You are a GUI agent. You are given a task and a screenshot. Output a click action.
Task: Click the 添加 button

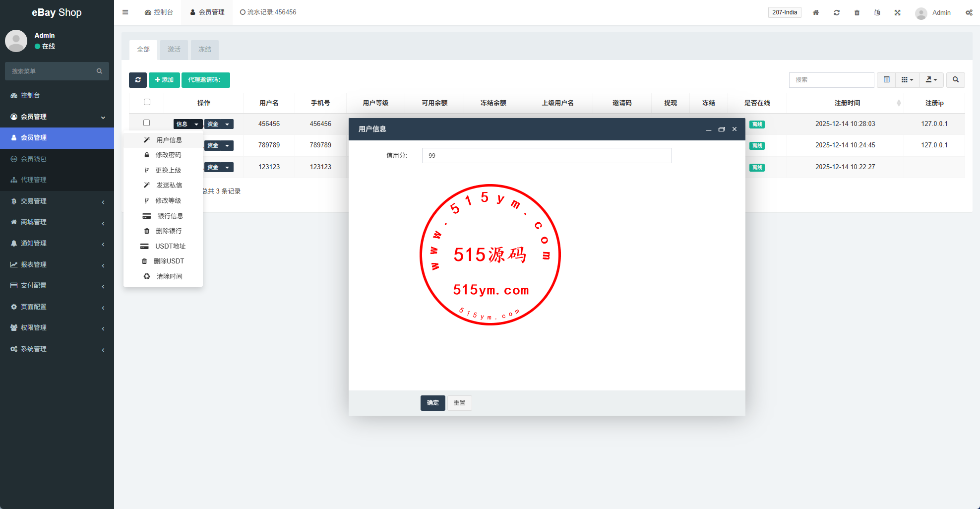pos(164,80)
